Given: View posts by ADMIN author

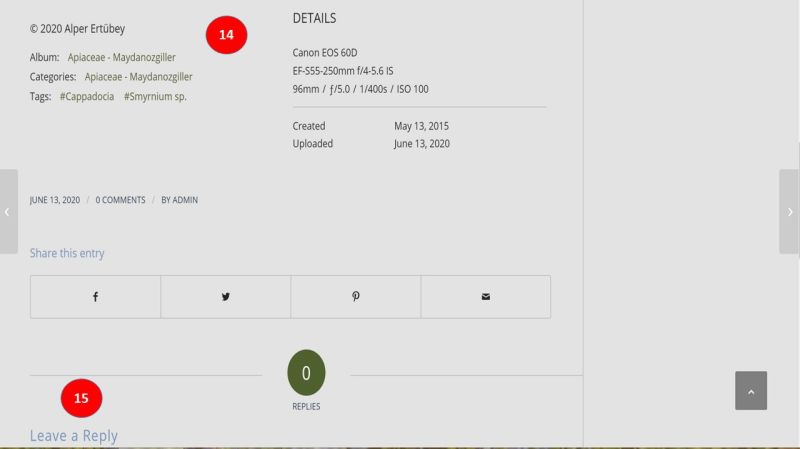Looking at the screenshot, I should click(x=185, y=200).
